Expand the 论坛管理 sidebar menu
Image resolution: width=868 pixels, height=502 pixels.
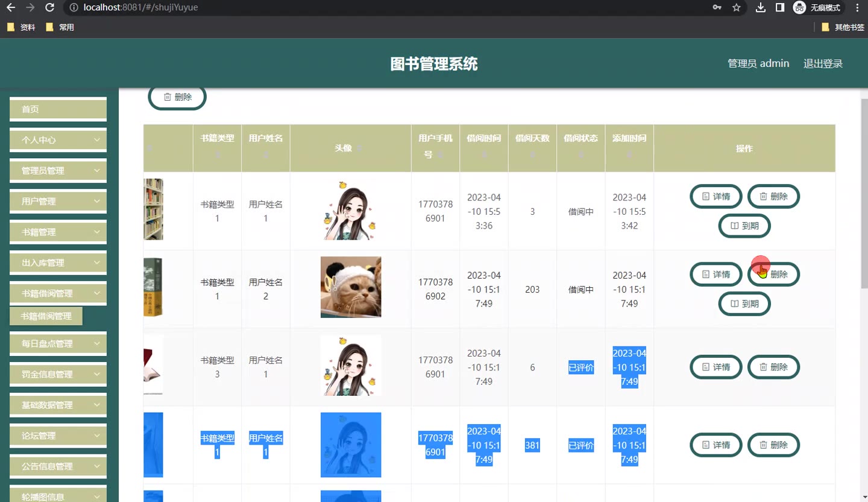coord(58,436)
